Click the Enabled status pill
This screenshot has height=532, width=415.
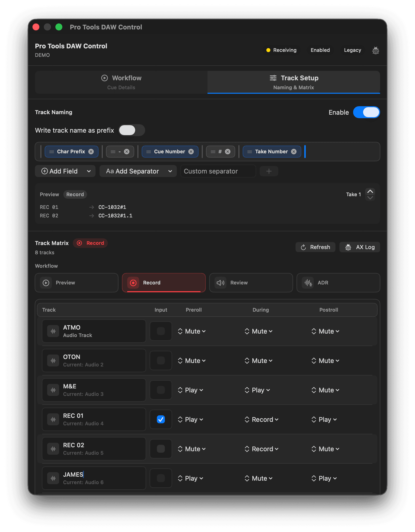tap(320, 50)
